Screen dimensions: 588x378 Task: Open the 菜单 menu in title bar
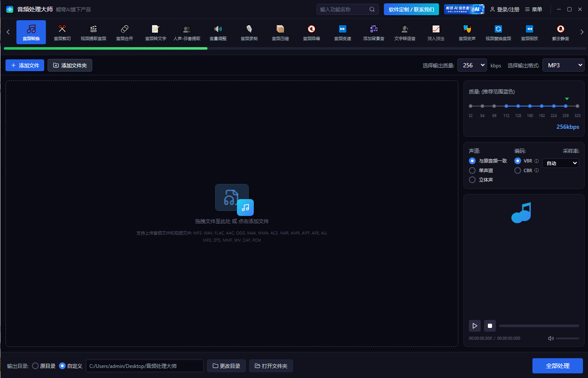click(x=533, y=9)
